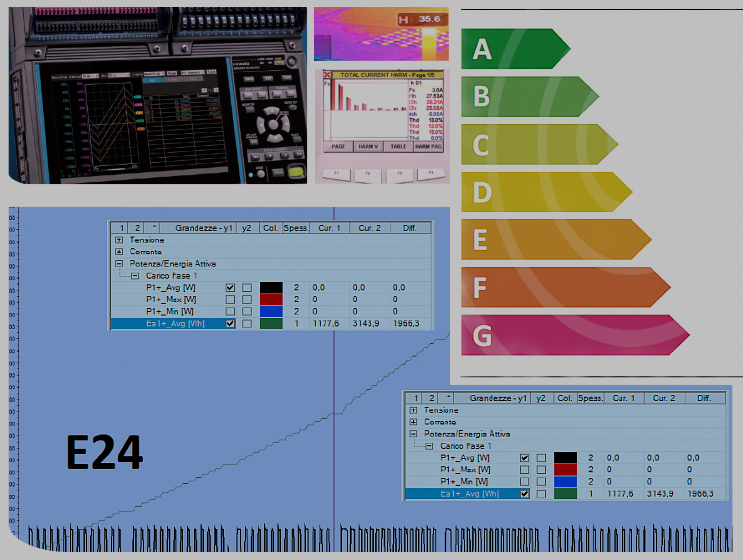Expand Tensione in the lower-right quantities panel
The width and height of the screenshot is (743, 560).
[x=413, y=410]
